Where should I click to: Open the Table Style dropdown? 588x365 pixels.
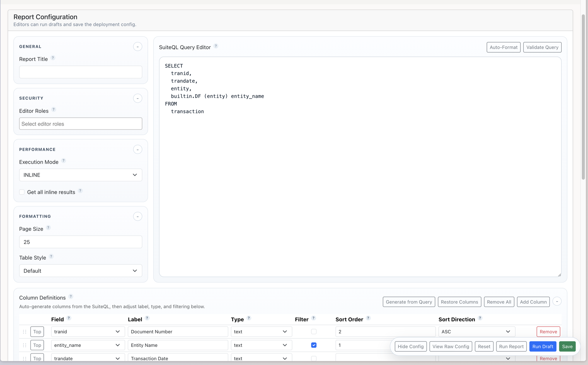pos(80,271)
